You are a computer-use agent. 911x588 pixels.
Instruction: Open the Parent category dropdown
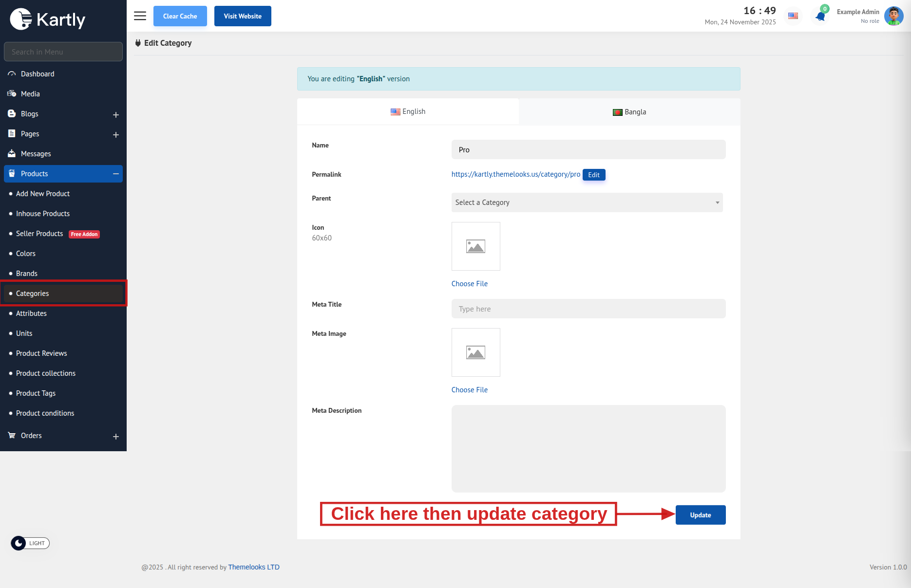pyautogui.click(x=587, y=202)
